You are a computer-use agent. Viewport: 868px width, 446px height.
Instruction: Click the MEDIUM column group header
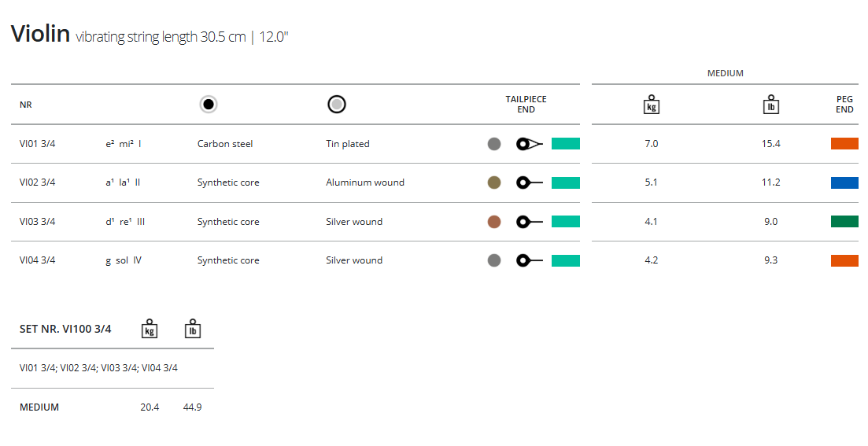pyautogui.click(x=725, y=73)
